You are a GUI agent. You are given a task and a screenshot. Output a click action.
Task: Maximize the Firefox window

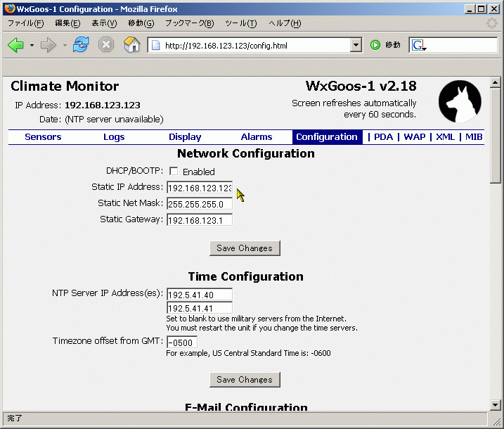pyautogui.click(x=482, y=9)
